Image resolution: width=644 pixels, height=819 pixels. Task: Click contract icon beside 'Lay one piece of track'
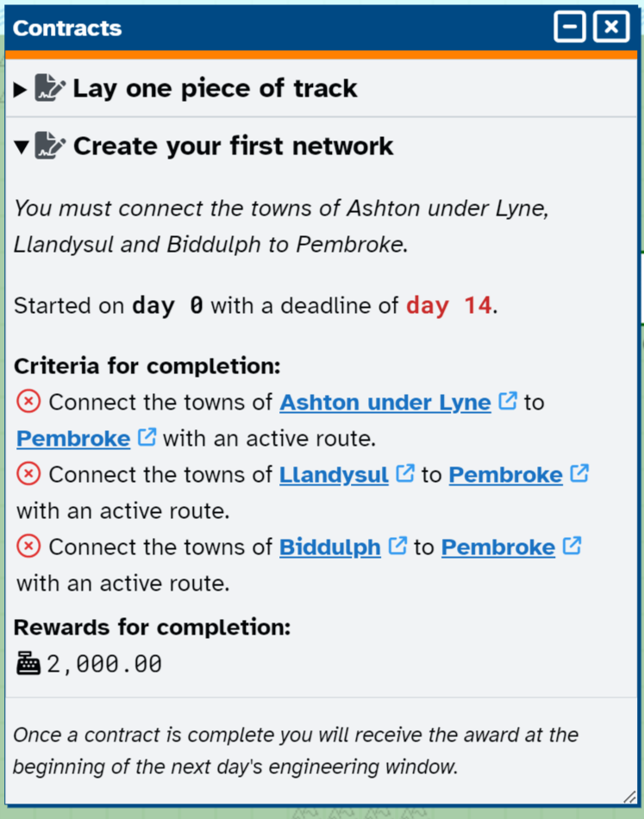[x=51, y=88]
